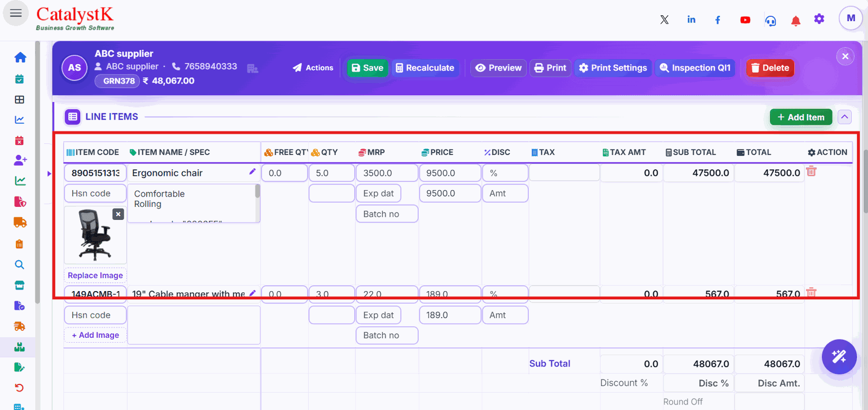Open the Facebook social link
This screenshot has height=410, width=868.
[x=718, y=20]
